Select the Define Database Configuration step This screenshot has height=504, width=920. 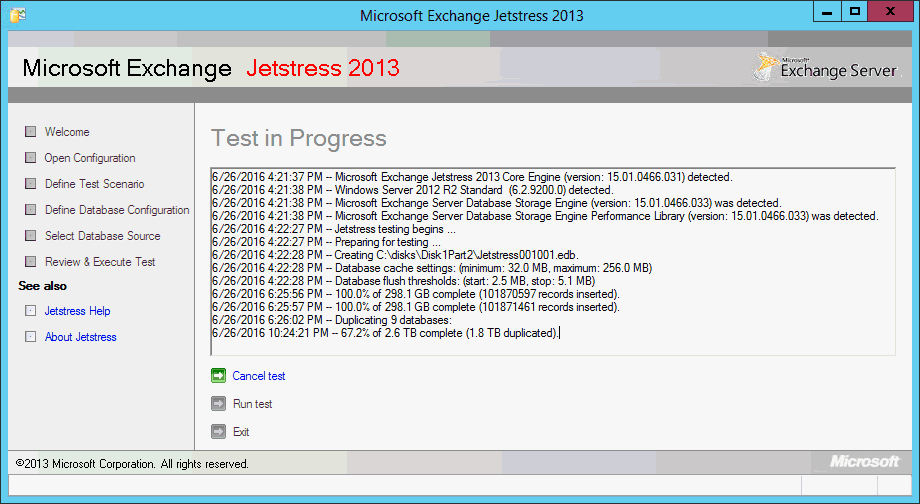(x=117, y=209)
